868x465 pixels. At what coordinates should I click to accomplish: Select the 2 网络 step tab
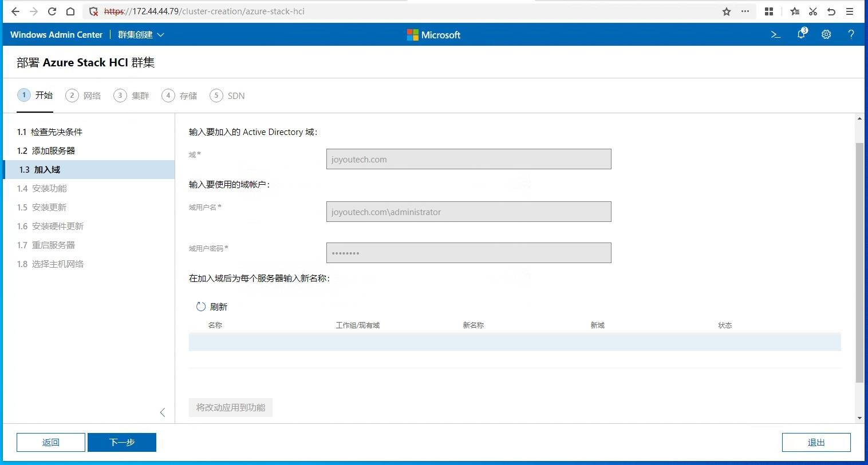[x=83, y=96]
